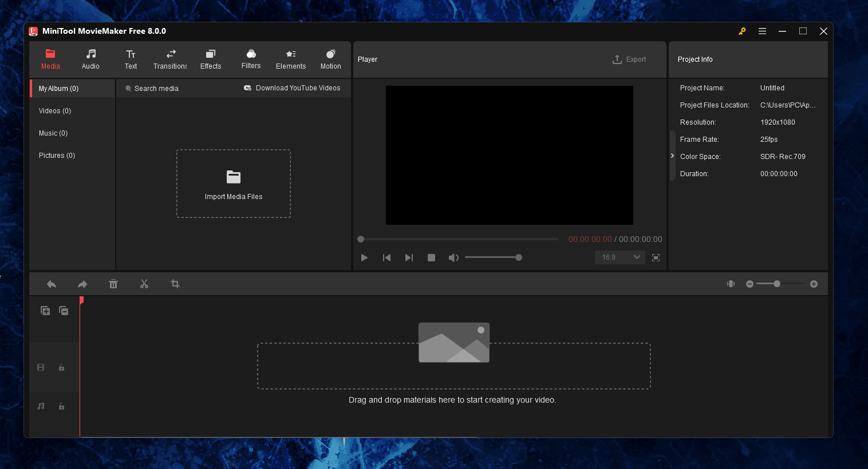
Task: Click Download YouTube Videos
Action: tap(293, 88)
